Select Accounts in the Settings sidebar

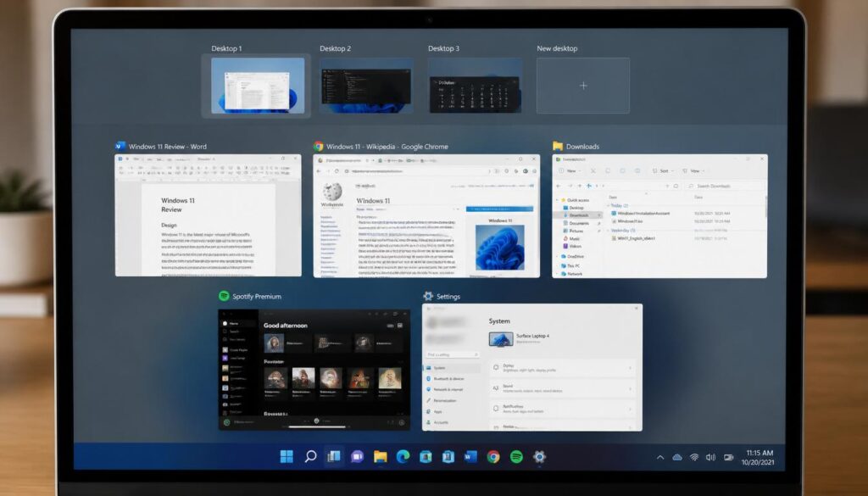pos(437,422)
